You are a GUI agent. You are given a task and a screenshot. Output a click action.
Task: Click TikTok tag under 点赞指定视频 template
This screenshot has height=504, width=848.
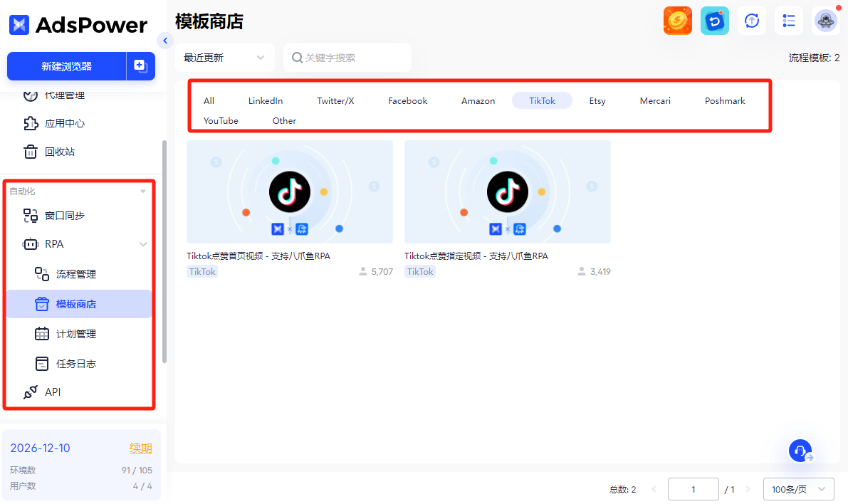coord(420,271)
